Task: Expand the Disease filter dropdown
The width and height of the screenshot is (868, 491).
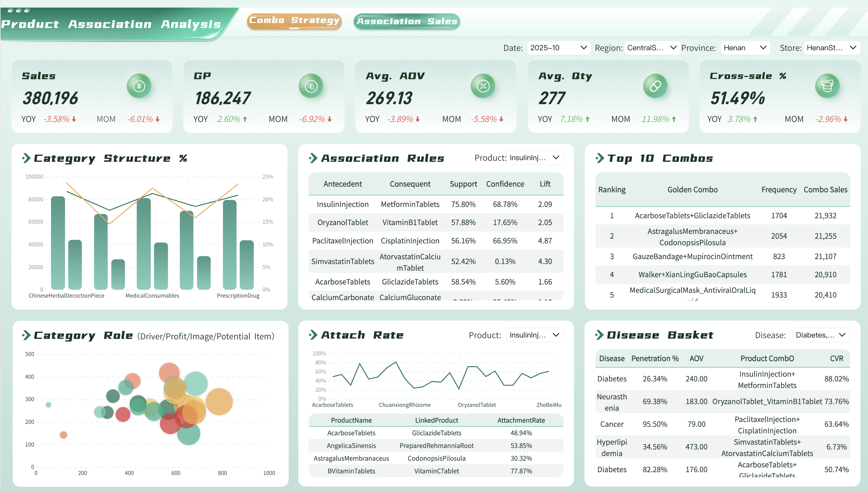Action: pos(820,335)
